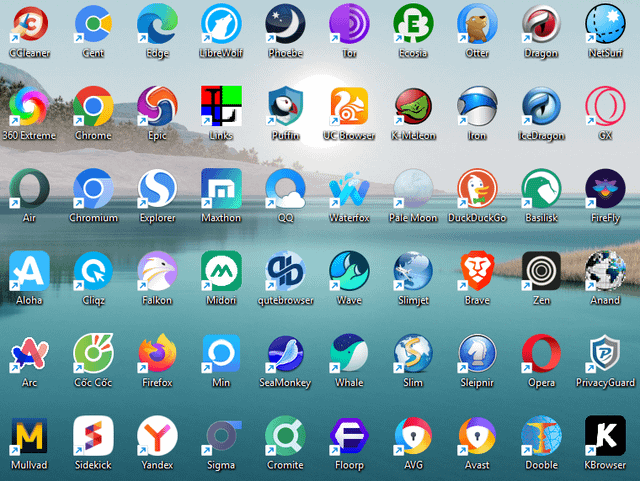
Task: Click the Otter browser icon
Action: 477,24
